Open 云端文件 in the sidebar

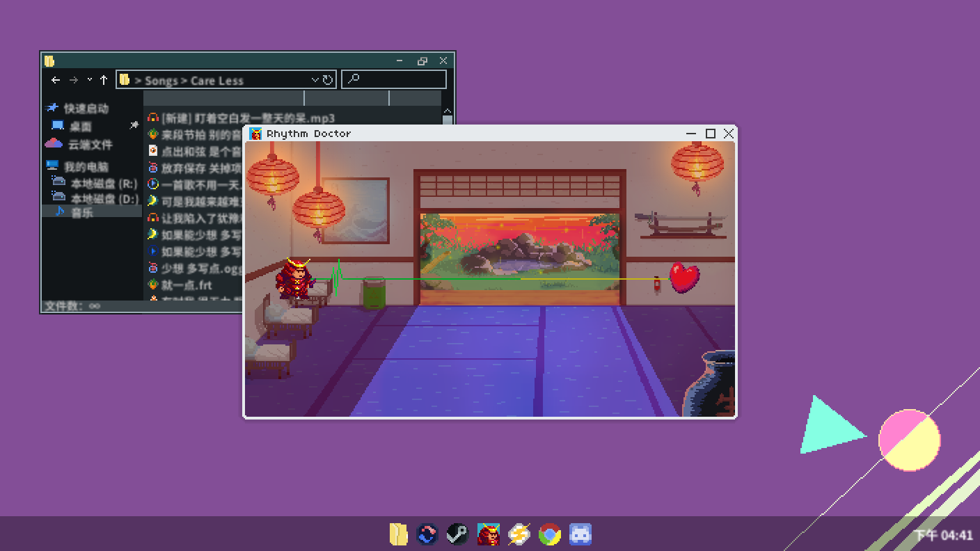[89, 145]
